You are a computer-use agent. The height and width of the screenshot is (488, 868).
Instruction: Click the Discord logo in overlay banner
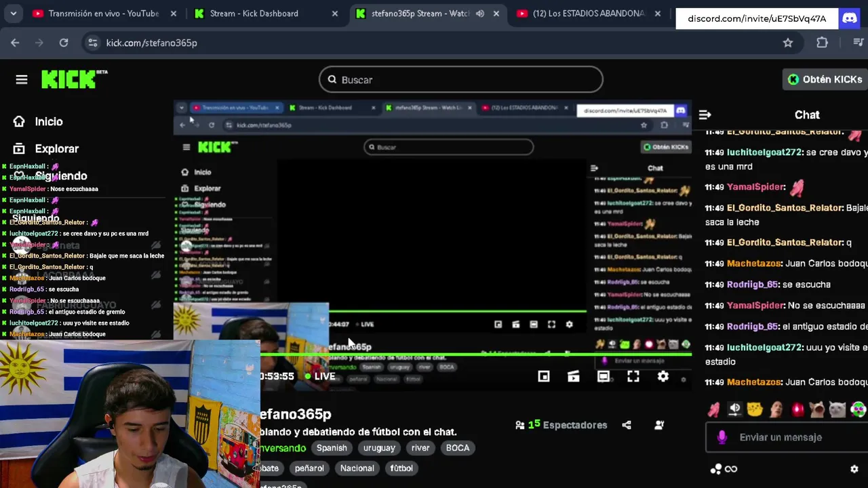[850, 18]
